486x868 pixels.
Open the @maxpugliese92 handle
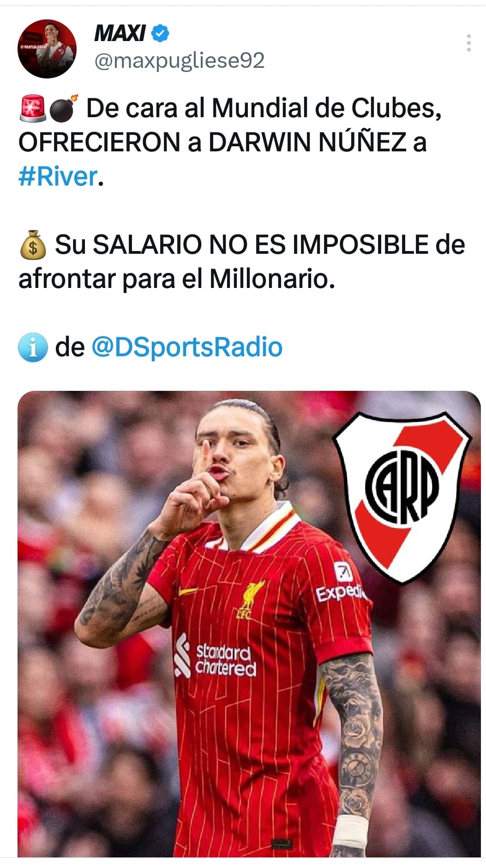coord(180,61)
